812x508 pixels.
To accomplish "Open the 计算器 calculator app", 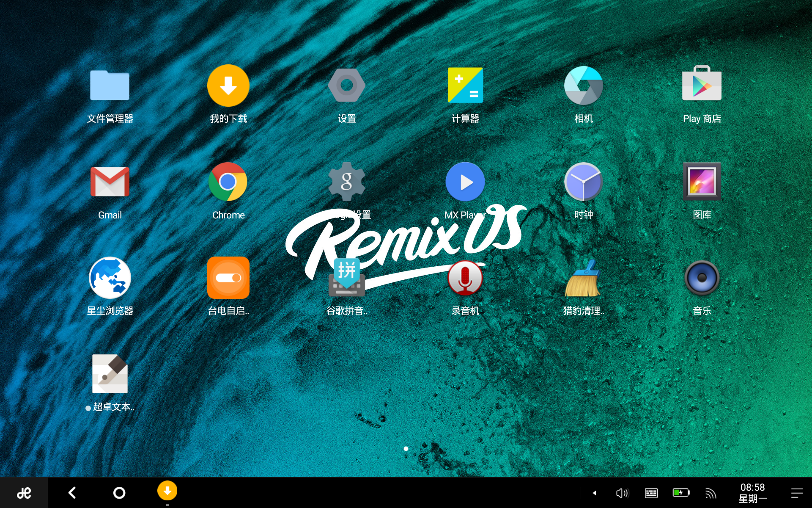I will point(465,86).
